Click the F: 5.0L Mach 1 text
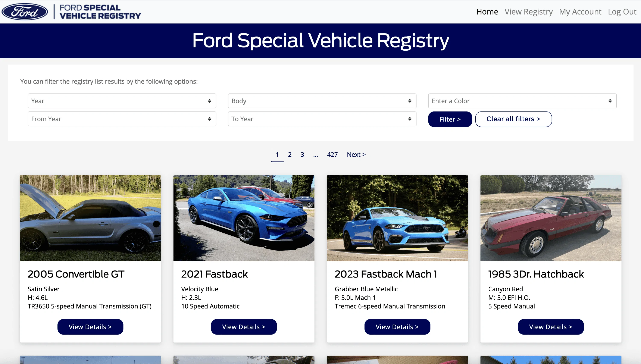Screen dimensions: 641x364 click(355, 298)
